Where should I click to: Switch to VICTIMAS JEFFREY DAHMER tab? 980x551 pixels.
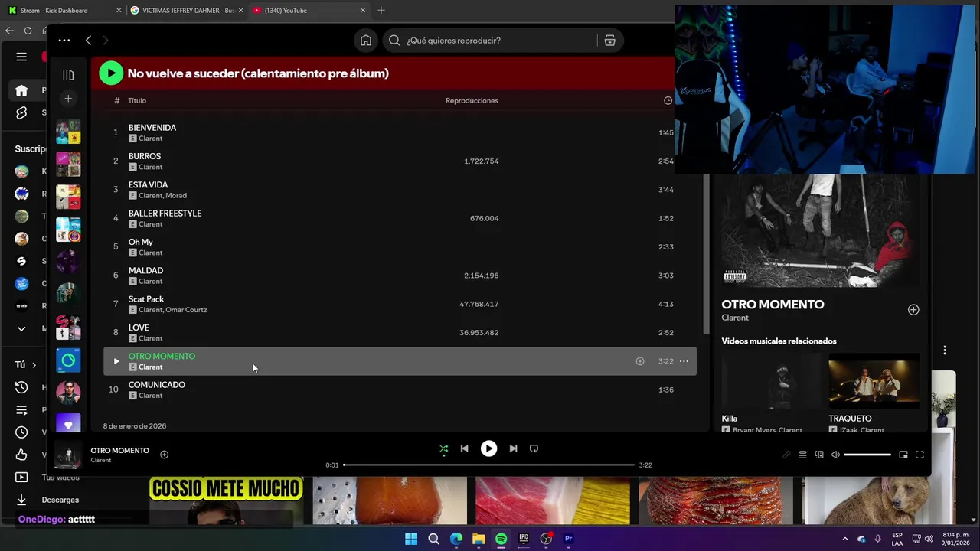pos(188,11)
